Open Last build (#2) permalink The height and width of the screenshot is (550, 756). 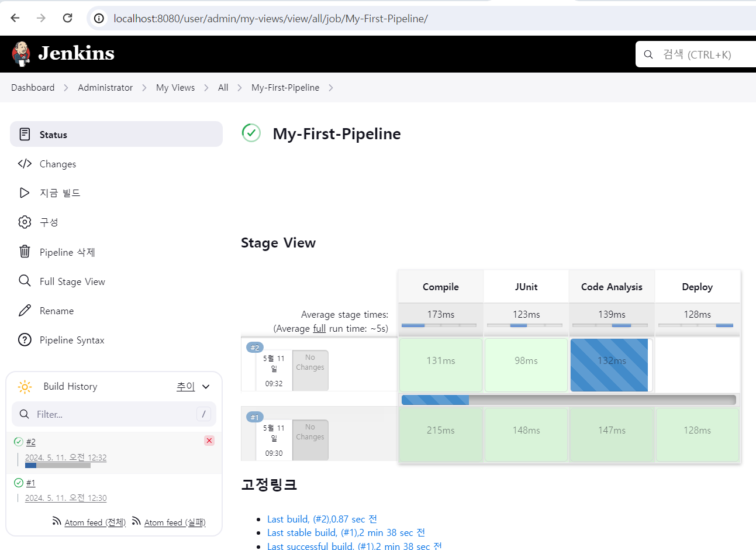[322, 519]
